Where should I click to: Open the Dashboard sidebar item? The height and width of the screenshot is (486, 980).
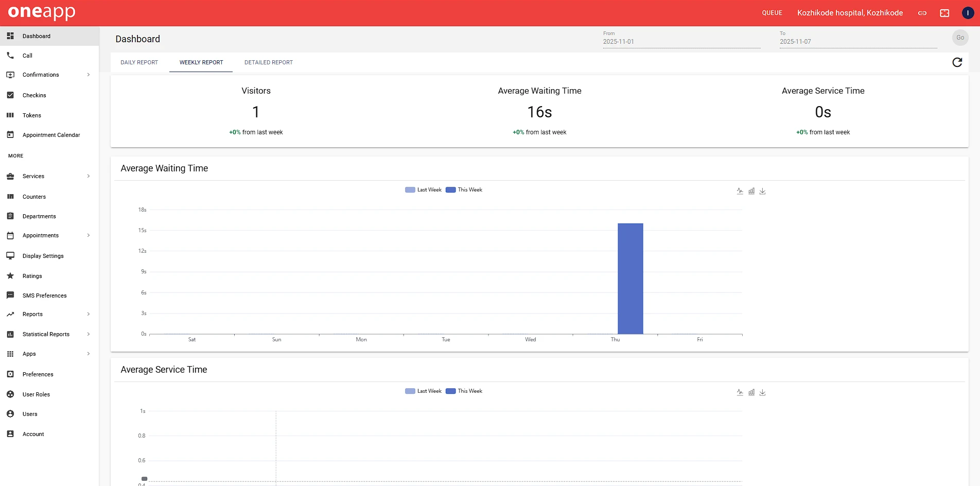point(36,36)
